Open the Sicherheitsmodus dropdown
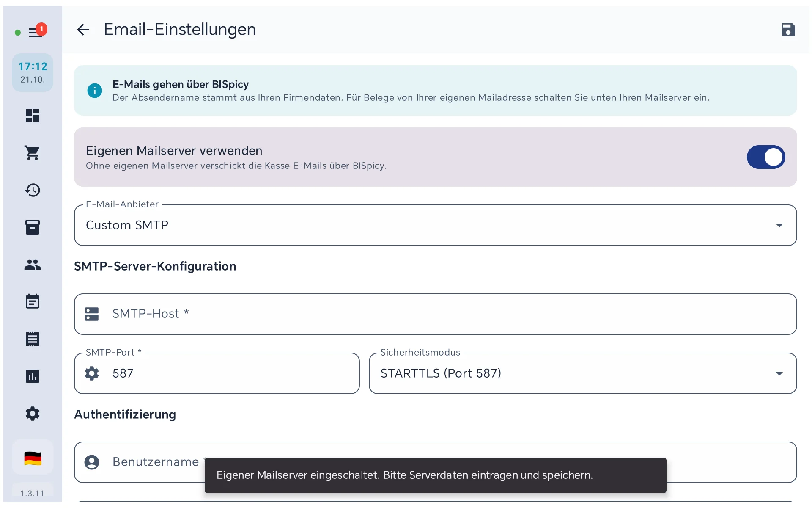The width and height of the screenshot is (812, 508). (583, 373)
